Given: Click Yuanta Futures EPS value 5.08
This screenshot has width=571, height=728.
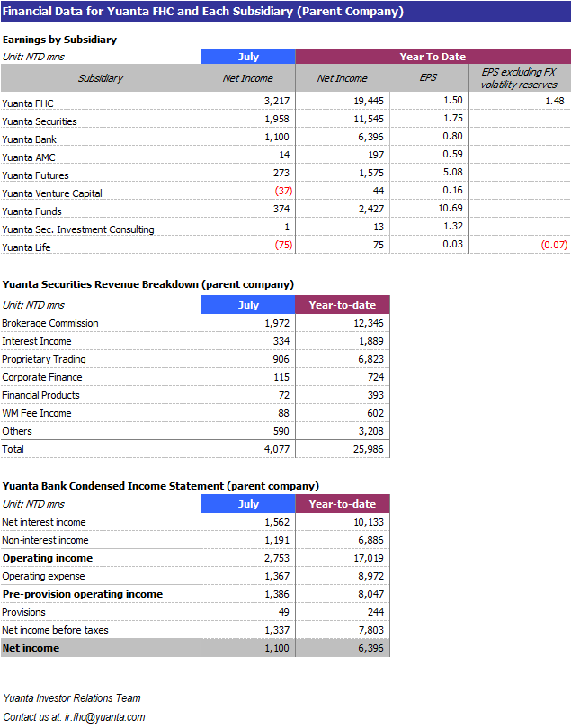Looking at the screenshot, I should (452, 172).
